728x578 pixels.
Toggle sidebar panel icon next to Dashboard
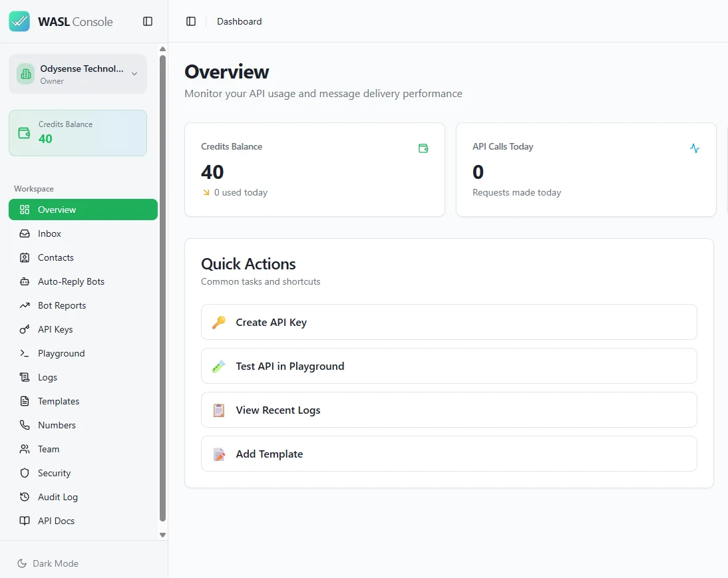coord(191,21)
